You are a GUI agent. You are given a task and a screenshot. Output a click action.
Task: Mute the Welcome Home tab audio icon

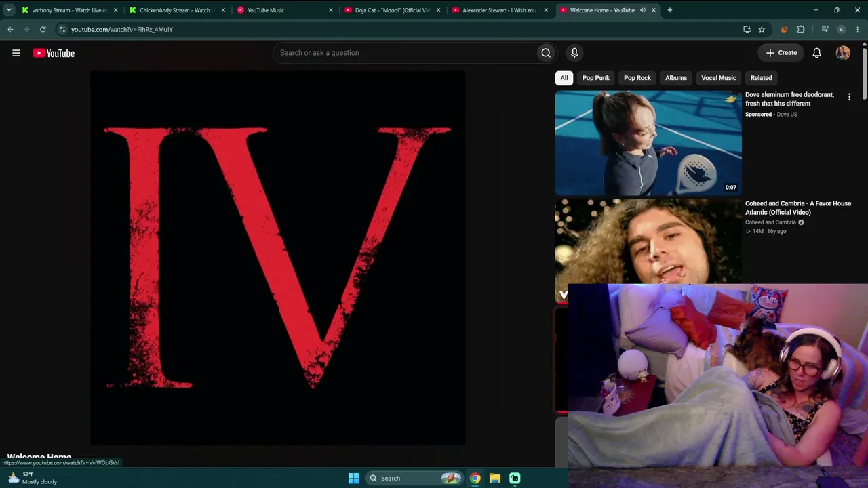[x=642, y=10]
